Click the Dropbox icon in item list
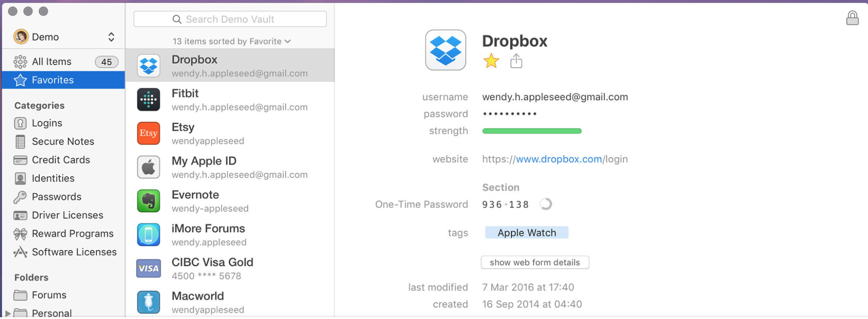 (x=148, y=66)
